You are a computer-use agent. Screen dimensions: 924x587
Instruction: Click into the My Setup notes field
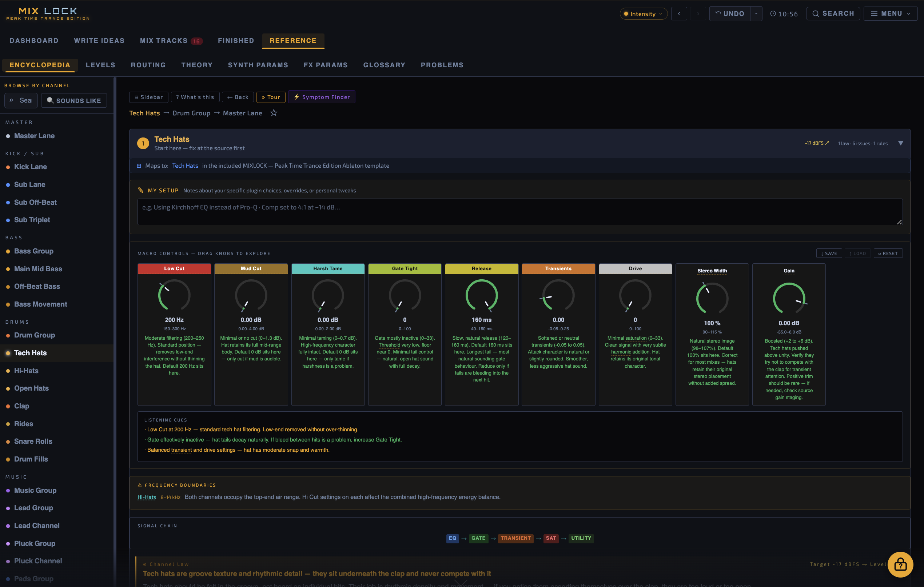pyautogui.click(x=519, y=212)
